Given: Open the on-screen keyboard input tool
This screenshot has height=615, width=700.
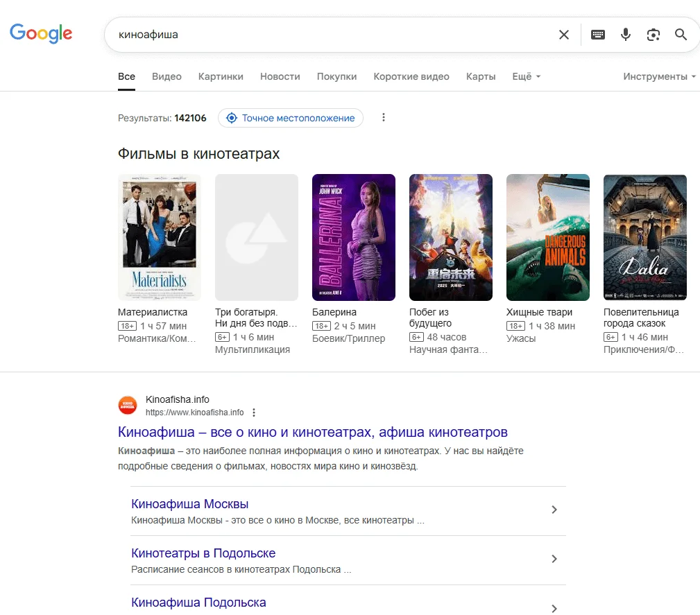Looking at the screenshot, I should pyautogui.click(x=598, y=35).
